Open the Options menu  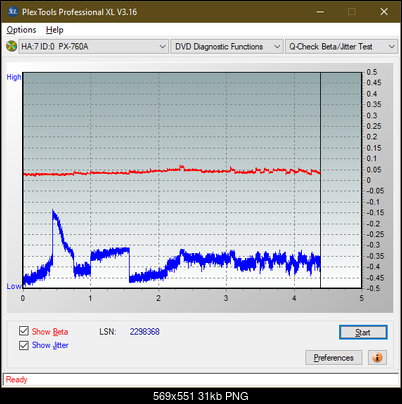[21, 30]
